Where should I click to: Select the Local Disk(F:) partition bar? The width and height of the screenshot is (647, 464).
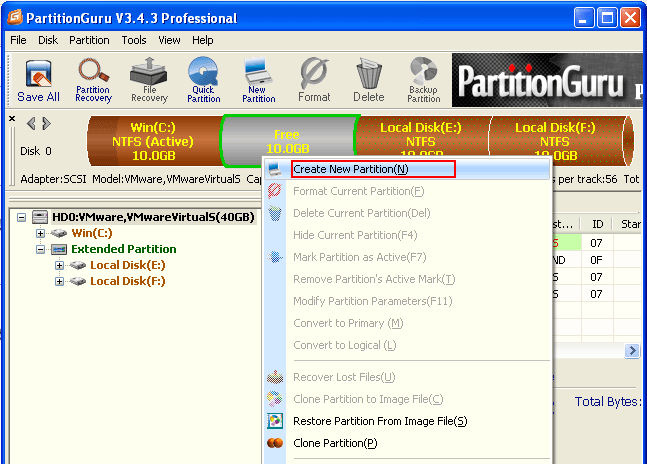[x=558, y=141]
